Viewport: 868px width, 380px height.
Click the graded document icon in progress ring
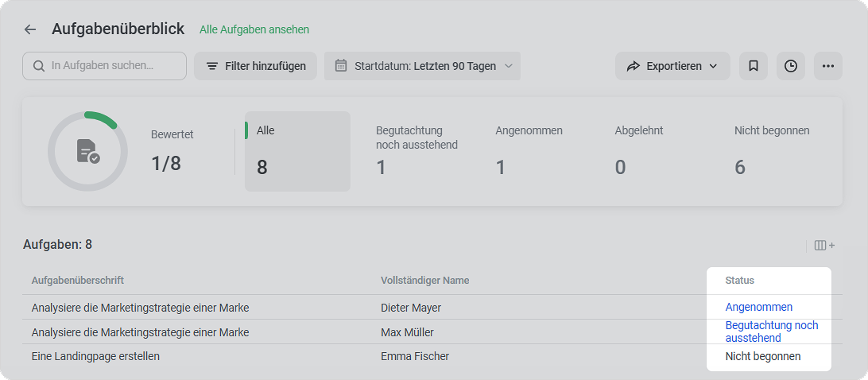[x=87, y=151]
